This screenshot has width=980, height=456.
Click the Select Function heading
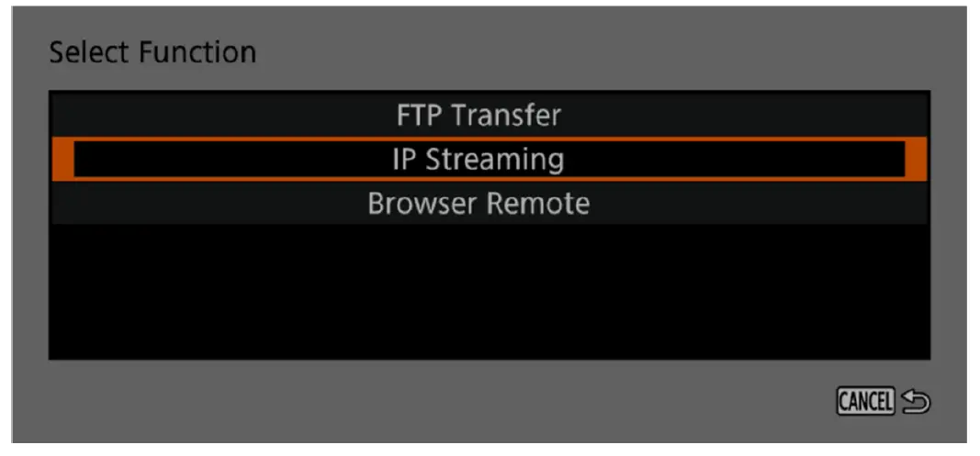click(x=152, y=52)
